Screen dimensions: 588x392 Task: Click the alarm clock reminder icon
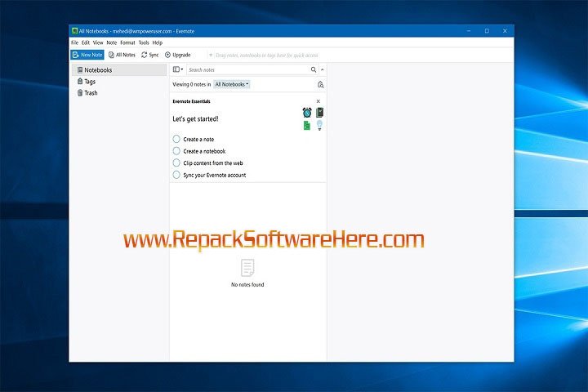[307, 113]
